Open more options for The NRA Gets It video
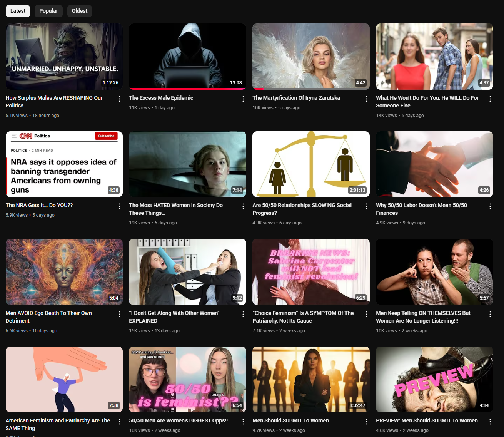This screenshot has width=504, height=437. pos(120,206)
